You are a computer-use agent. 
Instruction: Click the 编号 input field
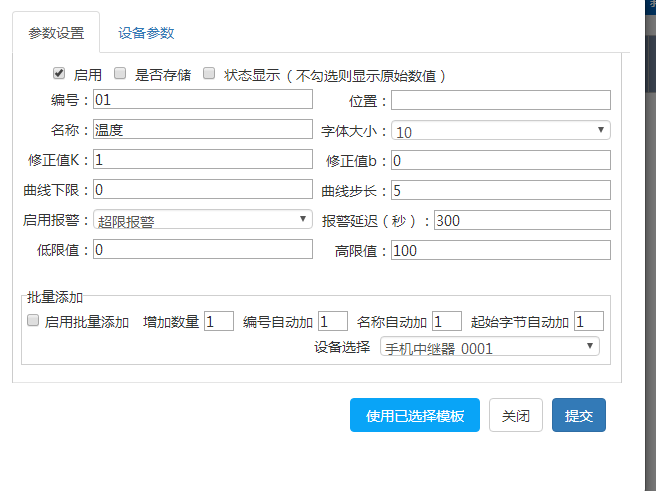203,99
